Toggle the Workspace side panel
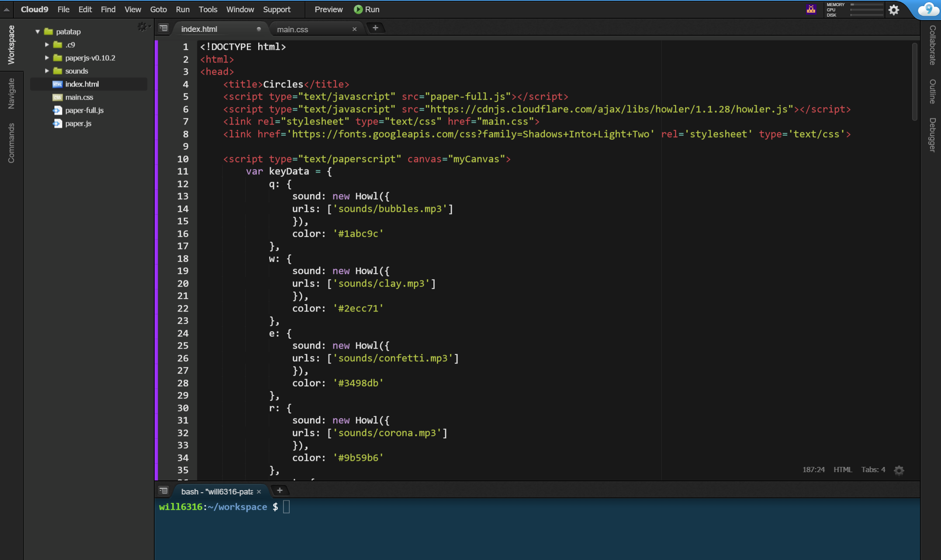 (x=11, y=45)
